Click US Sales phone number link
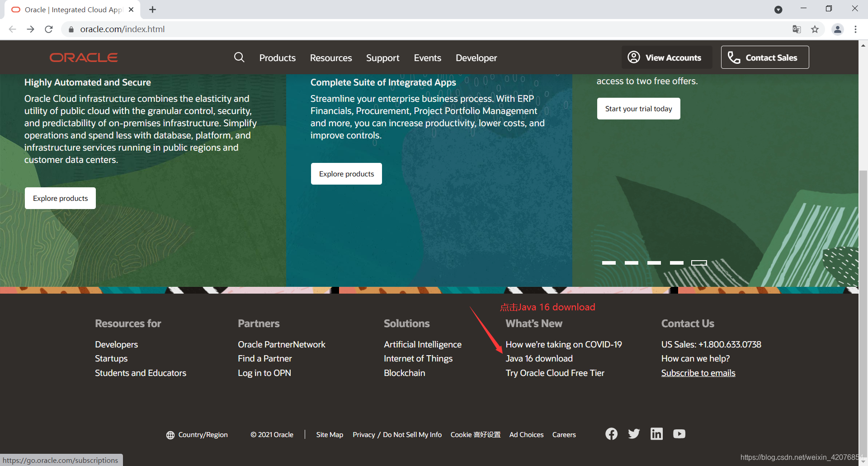Image resolution: width=868 pixels, height=466 pixels. pos(711,345)
